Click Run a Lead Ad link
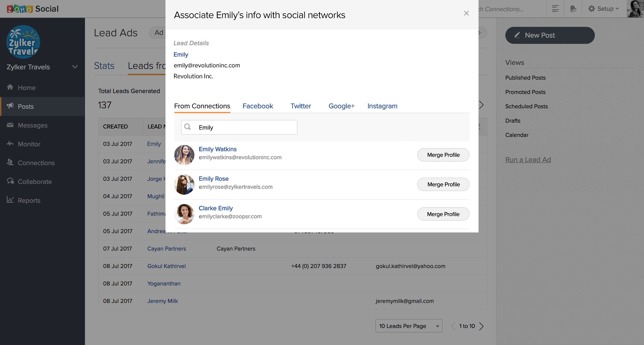644x345 pixels. pos(528,160)
